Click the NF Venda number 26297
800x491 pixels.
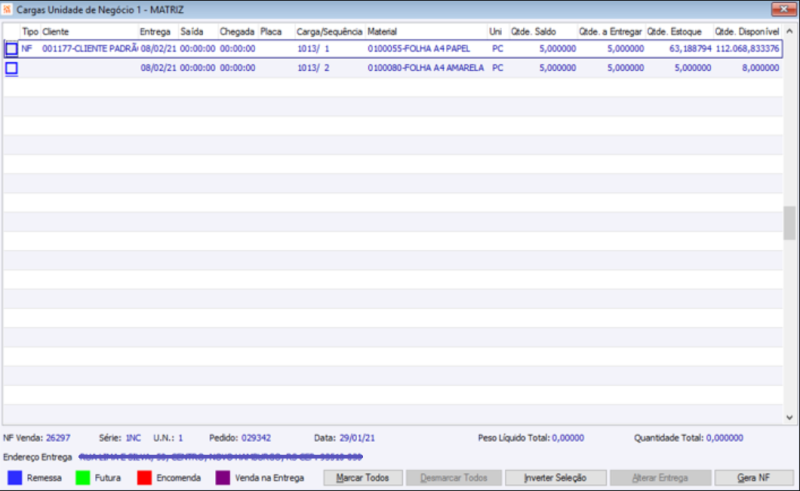pos(58,438)
